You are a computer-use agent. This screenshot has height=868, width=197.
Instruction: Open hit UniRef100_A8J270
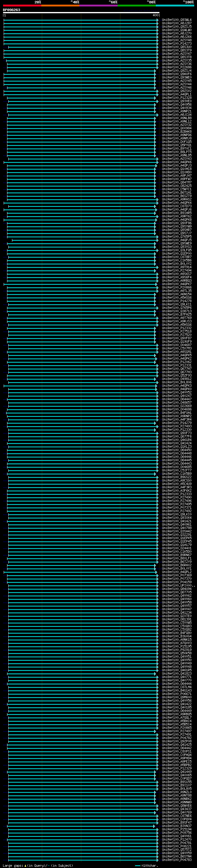point(177,33)
